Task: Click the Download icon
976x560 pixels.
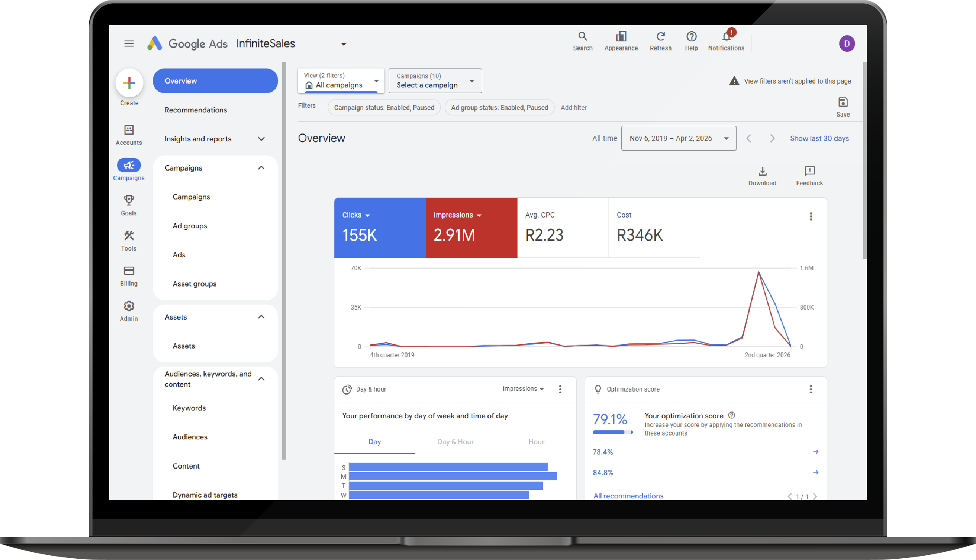Action: pos(762,171)
